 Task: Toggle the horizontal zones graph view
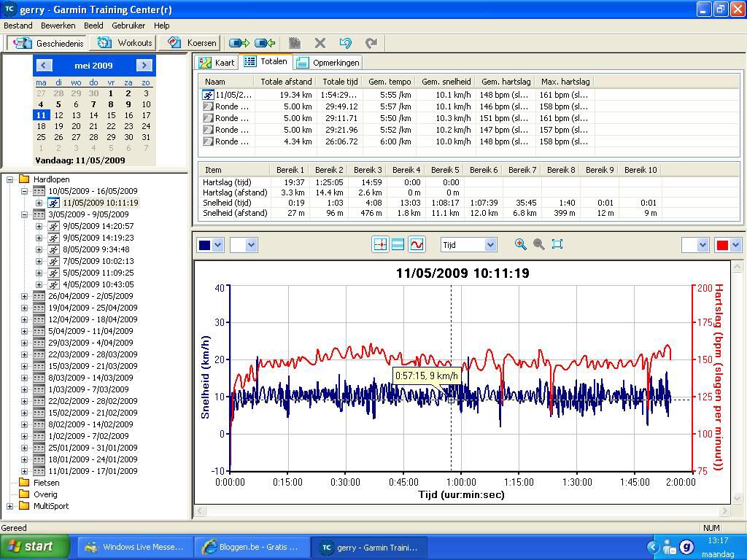tap(398, 245)
